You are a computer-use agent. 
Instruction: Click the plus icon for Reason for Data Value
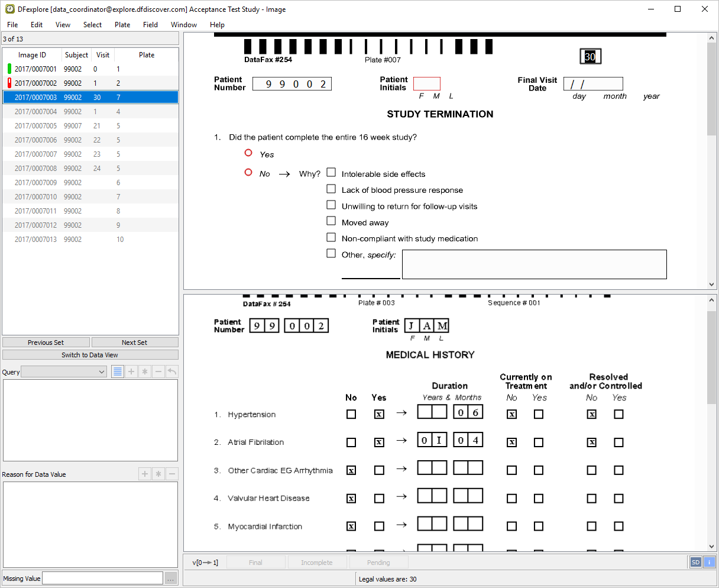coord(145,474)
